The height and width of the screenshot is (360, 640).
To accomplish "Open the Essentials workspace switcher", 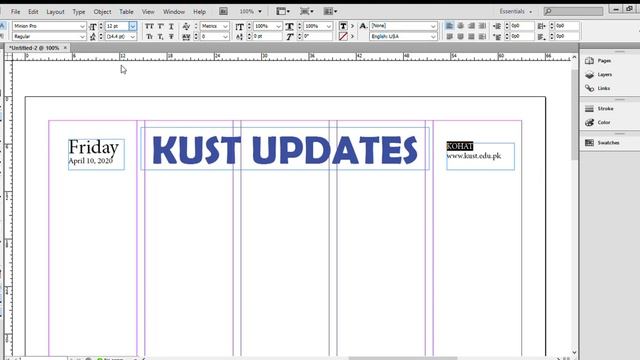I will [x=516, y=11].
